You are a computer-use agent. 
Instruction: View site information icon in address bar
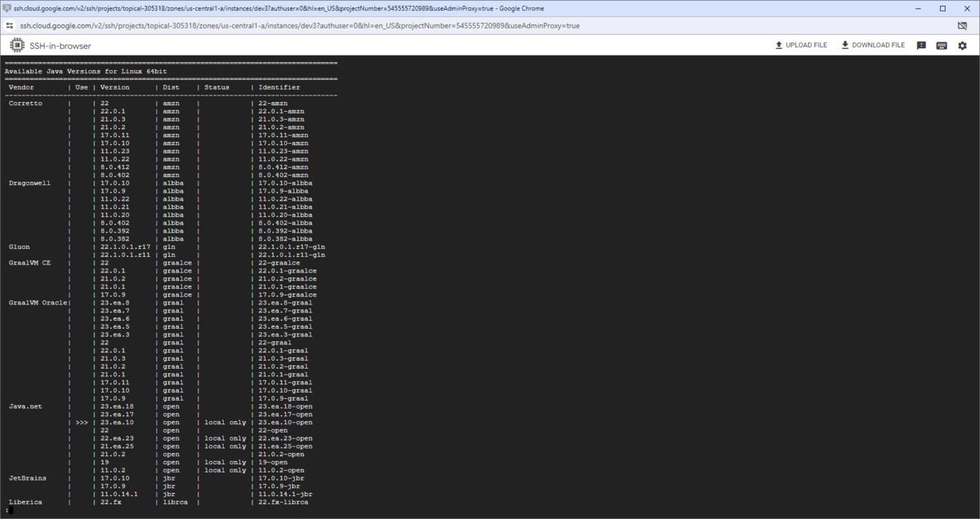[11, 25]
